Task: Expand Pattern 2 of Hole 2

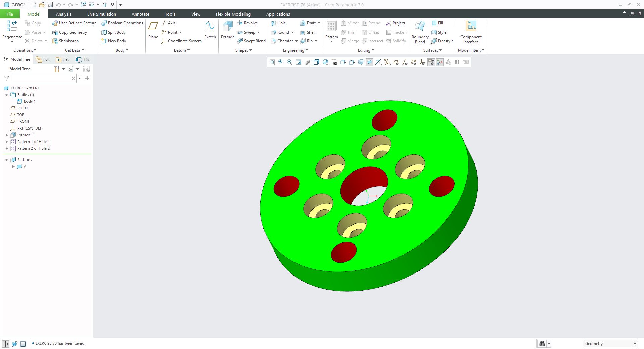Action: click(7, 148)
